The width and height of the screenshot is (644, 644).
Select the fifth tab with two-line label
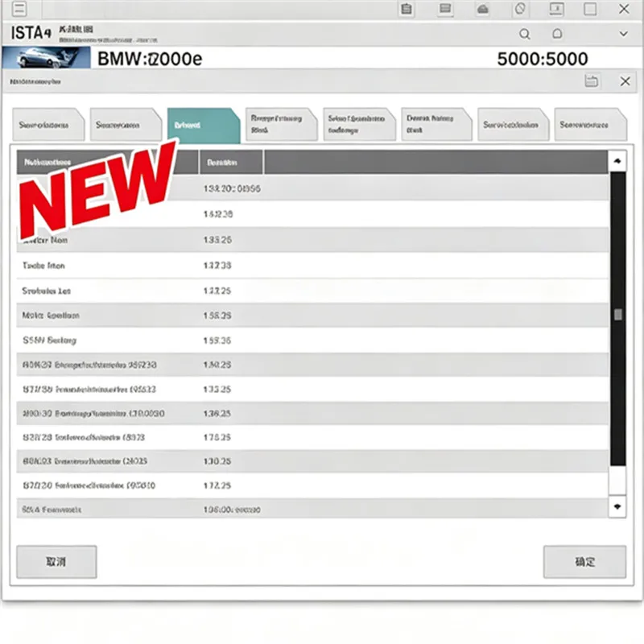point(359,125)
